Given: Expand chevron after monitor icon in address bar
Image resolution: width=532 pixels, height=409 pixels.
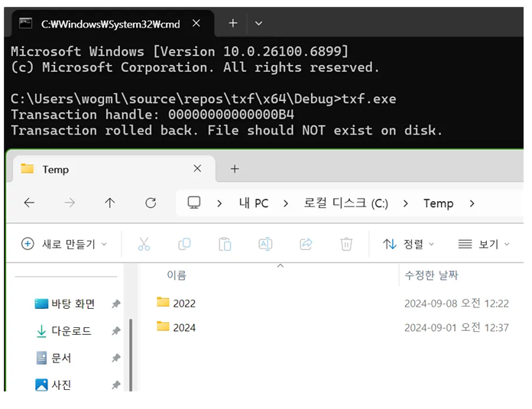Looking at the screenshot, I should [219, 203].
